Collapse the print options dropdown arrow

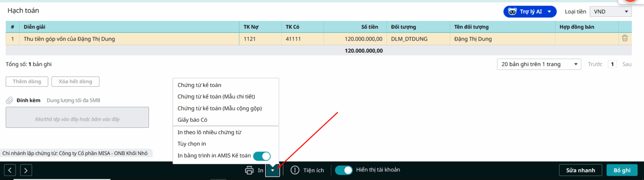click(272, 170)
